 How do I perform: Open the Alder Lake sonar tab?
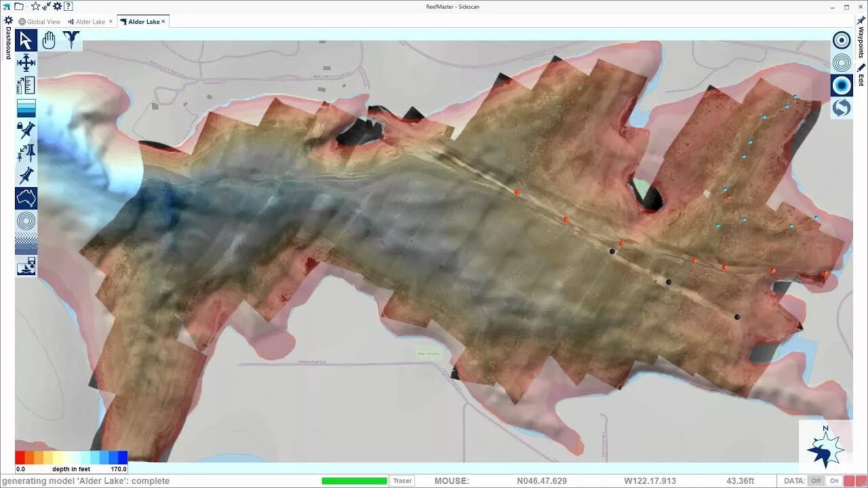coord(90,21)
